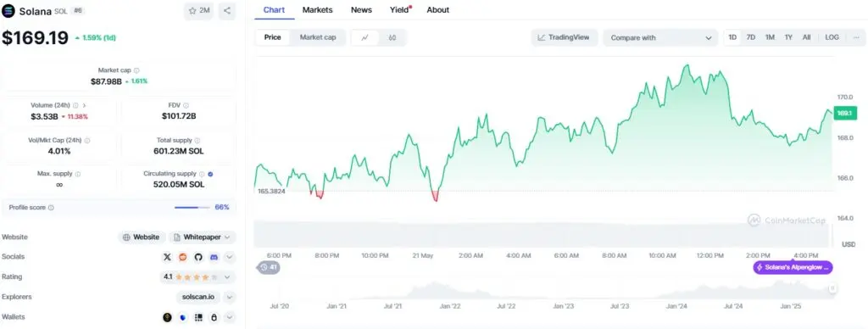Open the Chart tab
868x329 pixels.
[x=275, y=10]
